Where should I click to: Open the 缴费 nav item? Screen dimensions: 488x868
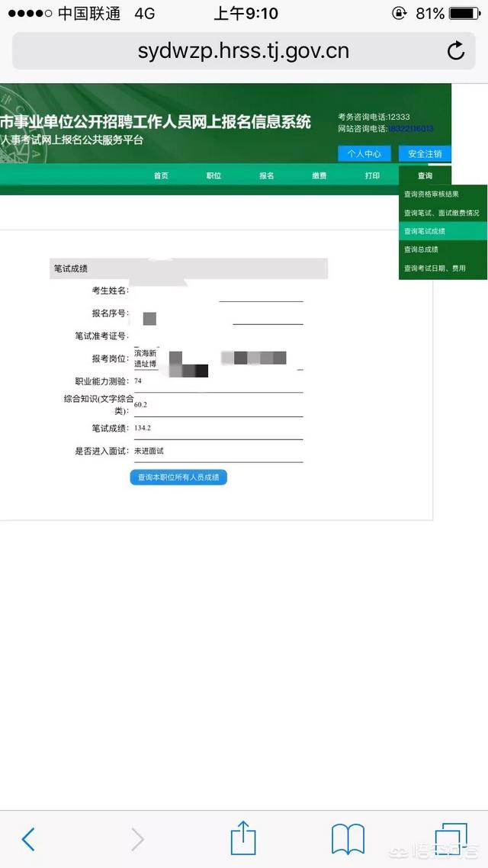(x=319, y=175)
